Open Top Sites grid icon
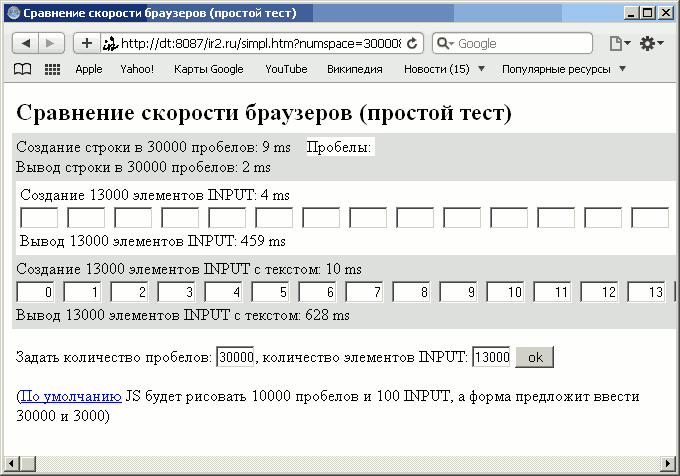 52,69
